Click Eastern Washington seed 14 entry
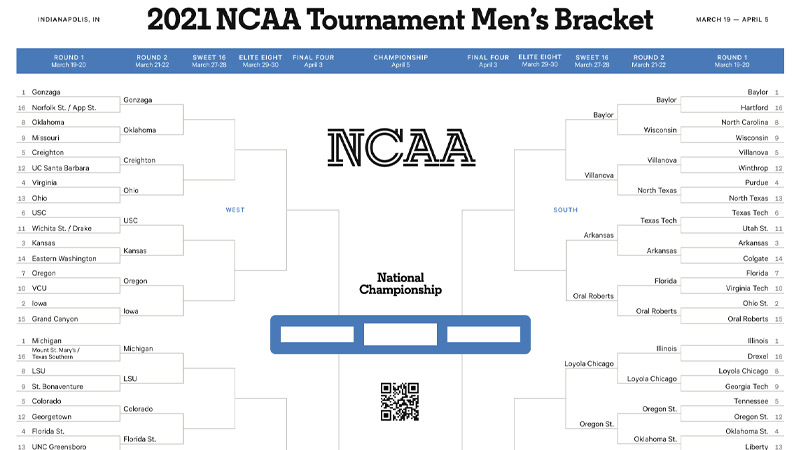800x450 pixels. 64,258
